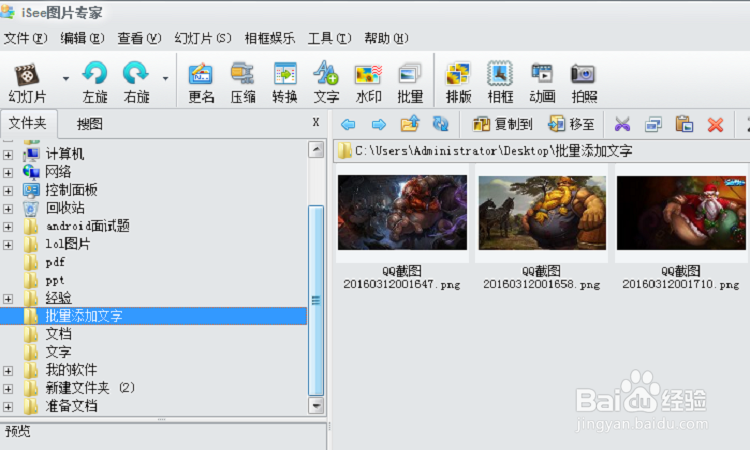The image size is (750, 450).
Task: Select the 计算机 tree item
Action: [65, 154]
